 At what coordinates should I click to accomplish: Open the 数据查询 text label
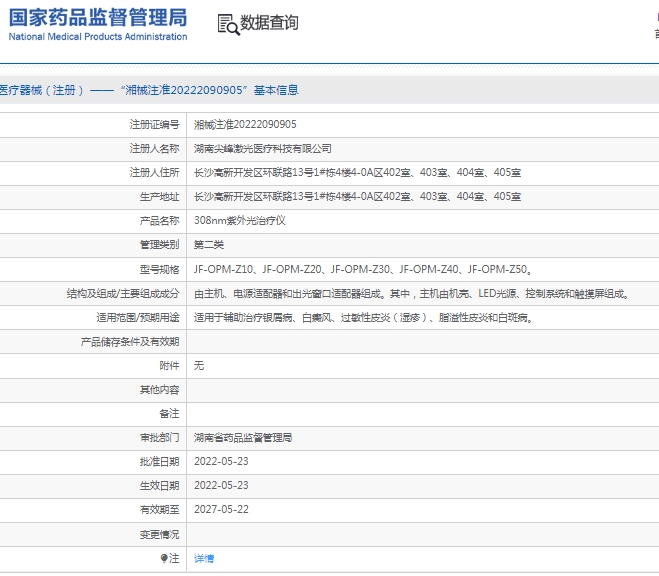269,23
